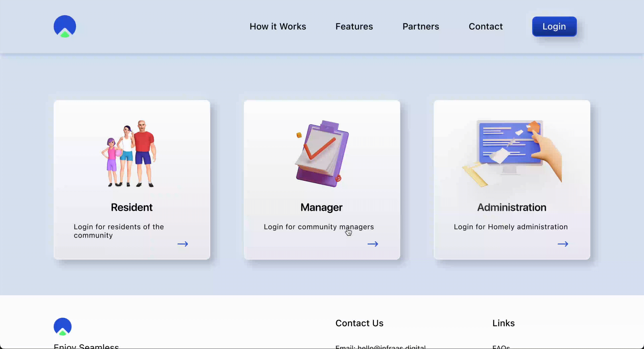Click the Contact Us footer heading
644x349 pixels.
[x=359, y=323]
